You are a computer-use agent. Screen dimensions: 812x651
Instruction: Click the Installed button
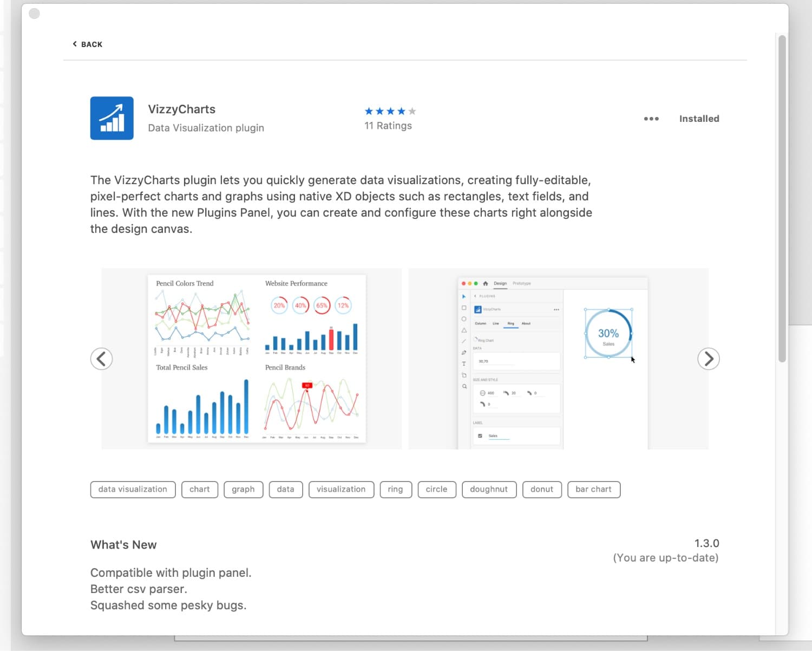(699, 119)
